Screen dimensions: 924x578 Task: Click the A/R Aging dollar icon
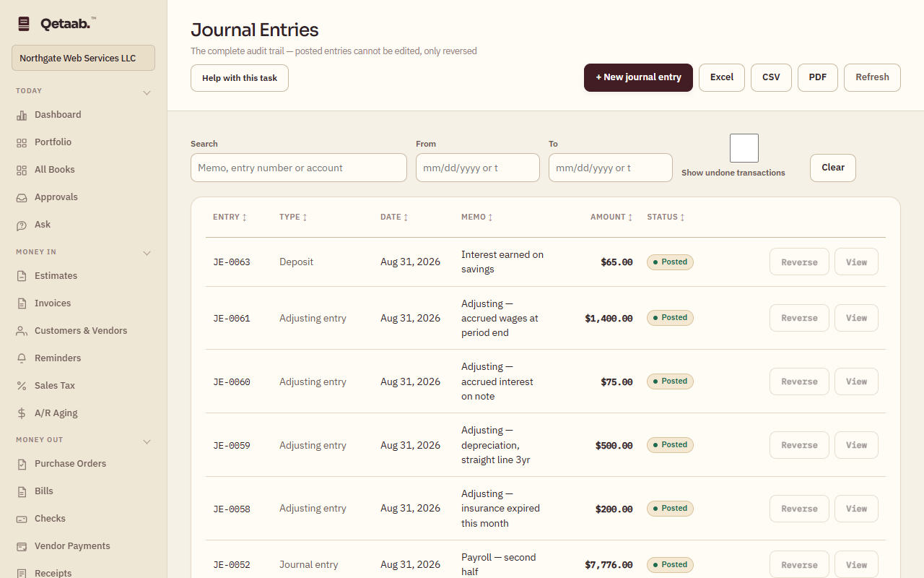(22, 413)
